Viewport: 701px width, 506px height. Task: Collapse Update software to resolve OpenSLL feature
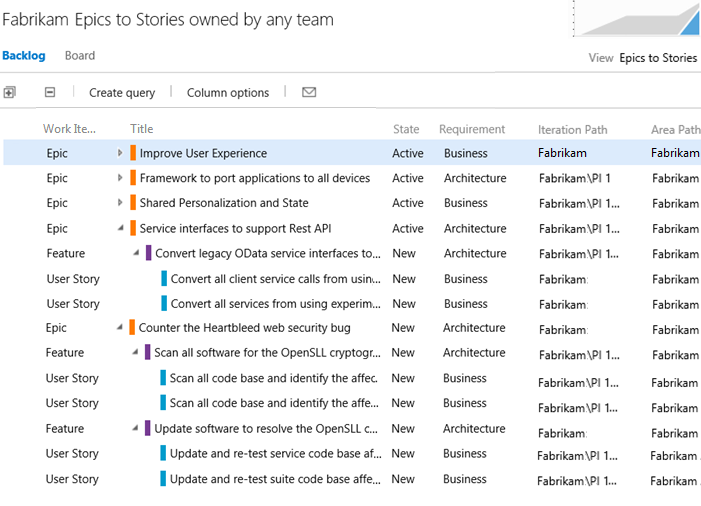click(x=135, y=428)
